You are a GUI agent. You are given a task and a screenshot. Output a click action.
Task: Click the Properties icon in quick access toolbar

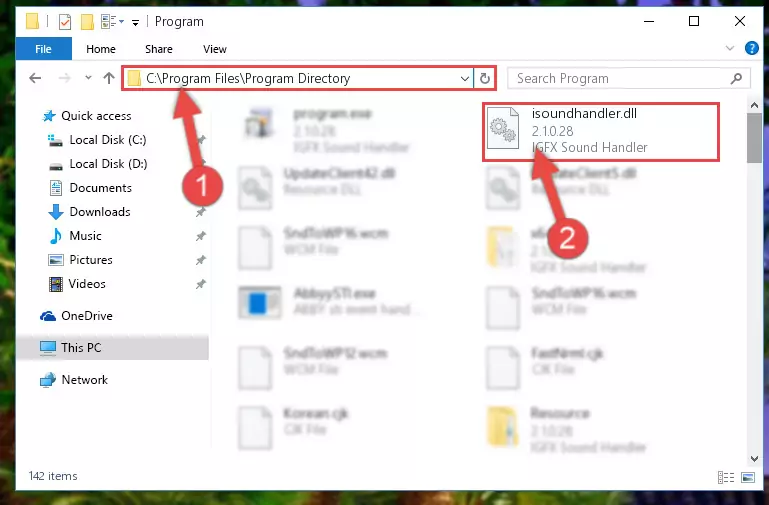pyautogui.click(x=65, y=22)
